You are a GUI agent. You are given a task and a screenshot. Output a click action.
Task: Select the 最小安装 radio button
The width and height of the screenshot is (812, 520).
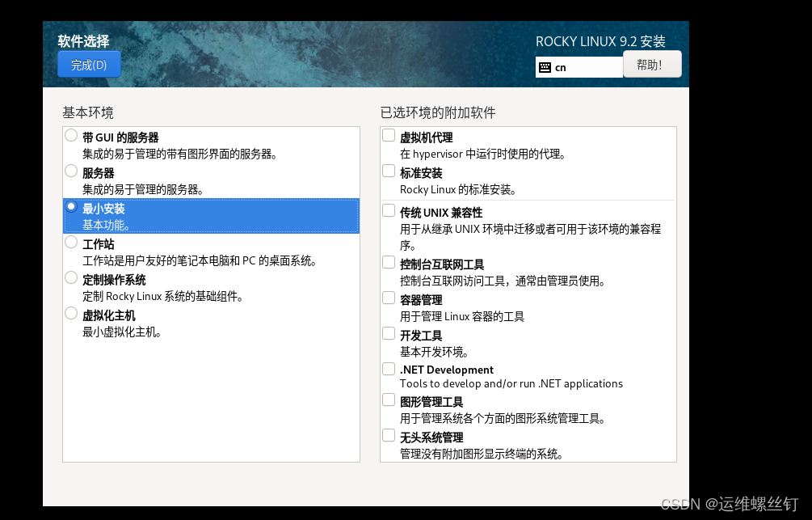(x=71, y=207)
